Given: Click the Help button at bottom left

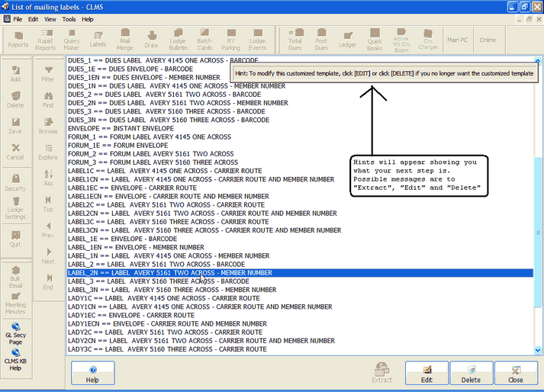Looking at the screenshot, I should pyautogui.click(x=92, y=373).
